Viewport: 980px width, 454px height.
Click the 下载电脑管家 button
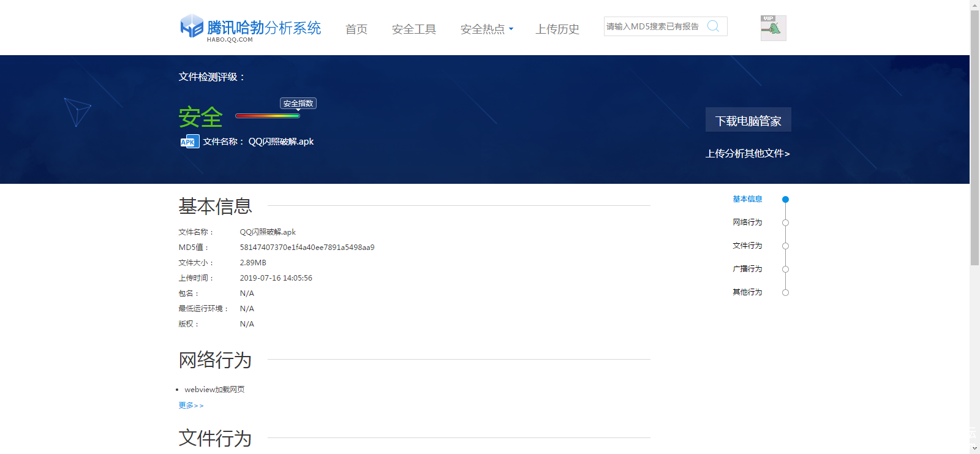(x=748, y=120)
